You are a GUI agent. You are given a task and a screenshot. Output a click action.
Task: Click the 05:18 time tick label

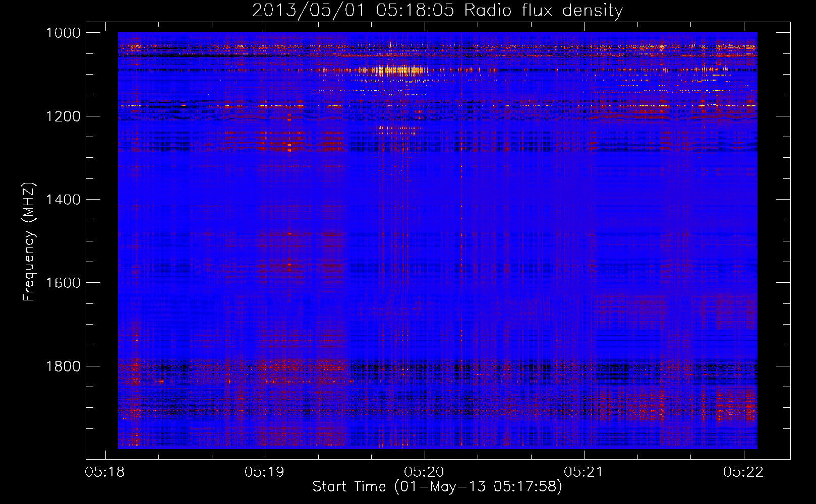pos(105,472)
